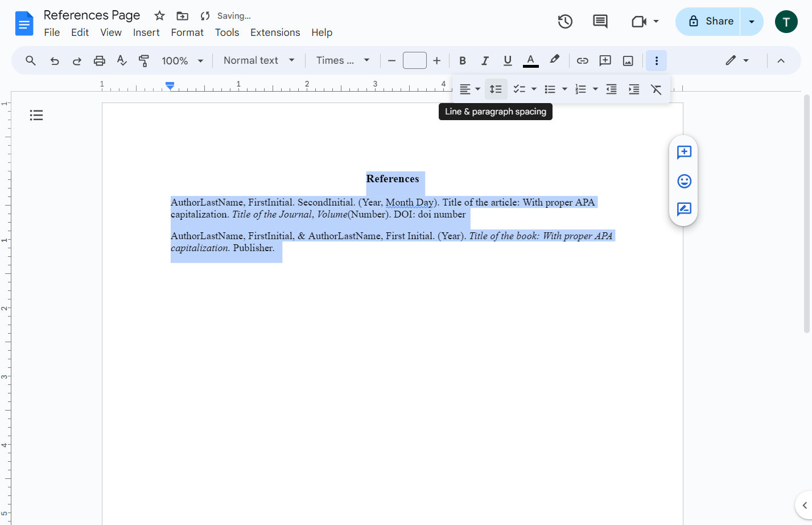812x525 pixels.
Task: Clear formatting from selected text
Action: pyautogui.click(x=656, y=89)
